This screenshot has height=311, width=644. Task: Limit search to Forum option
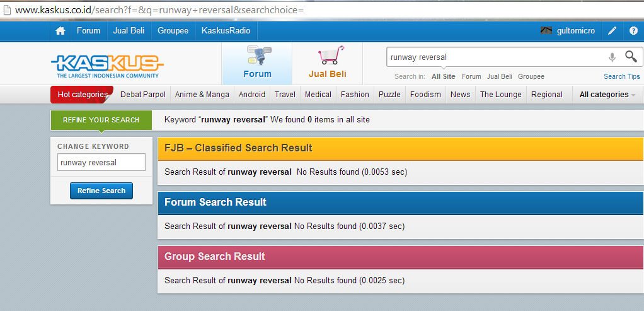click(x=471, y=76)
